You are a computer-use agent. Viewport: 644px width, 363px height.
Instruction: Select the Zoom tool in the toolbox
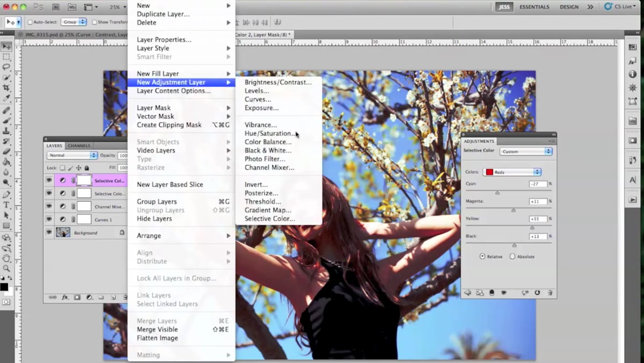6,268
